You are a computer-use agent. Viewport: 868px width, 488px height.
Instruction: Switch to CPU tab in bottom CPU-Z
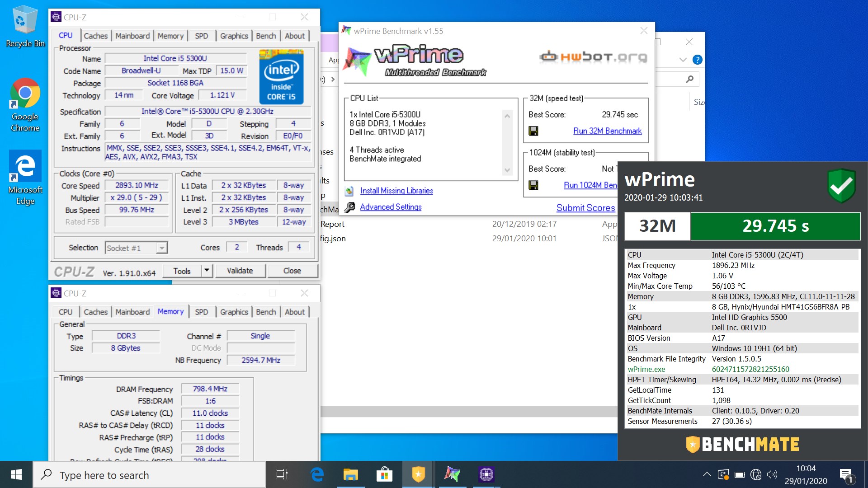point(66,312)
